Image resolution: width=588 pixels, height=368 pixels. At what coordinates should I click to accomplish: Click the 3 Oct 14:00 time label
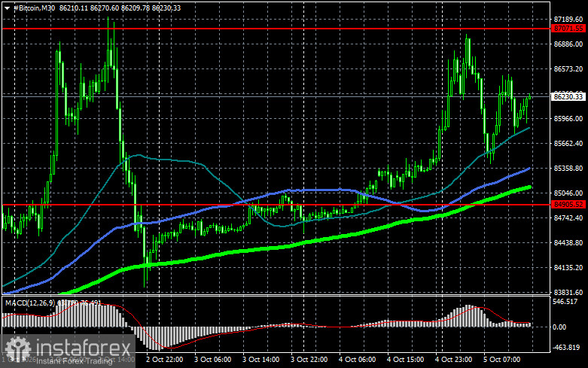pos(260,360)
